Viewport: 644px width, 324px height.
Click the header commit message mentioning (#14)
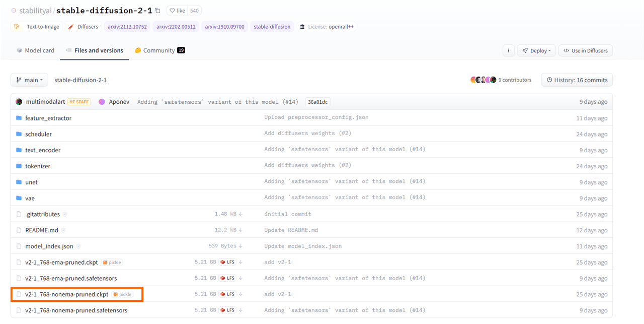tap(218, 102)
